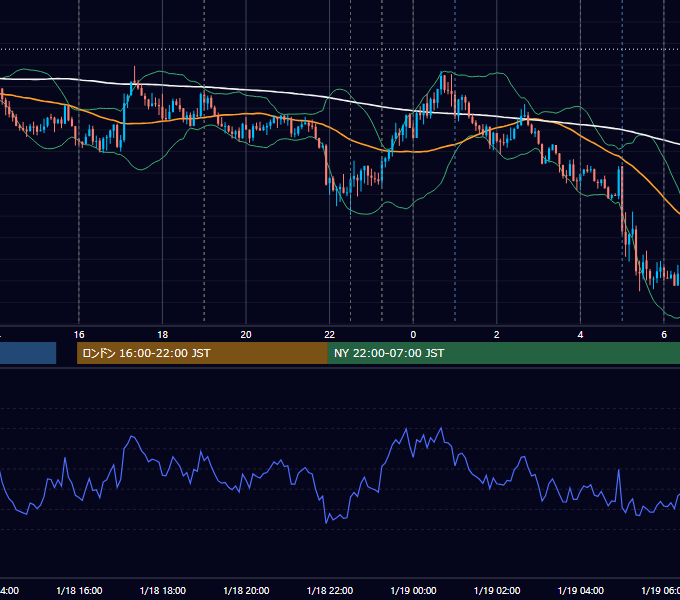Screen dimensions: 680x600
Task: Select the 1/18 18:00 label on oscillator axis
Action: 163,590
